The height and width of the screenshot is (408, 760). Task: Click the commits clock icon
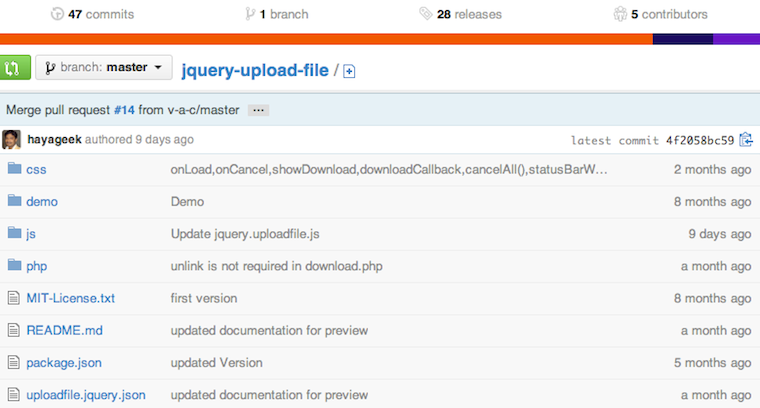pos(57,14)
